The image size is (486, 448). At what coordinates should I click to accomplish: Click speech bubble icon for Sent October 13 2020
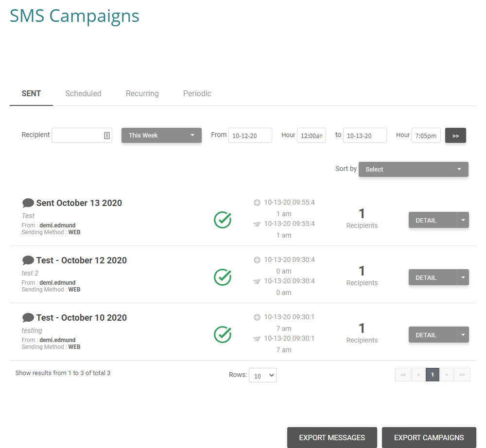(x=28, y=203)
